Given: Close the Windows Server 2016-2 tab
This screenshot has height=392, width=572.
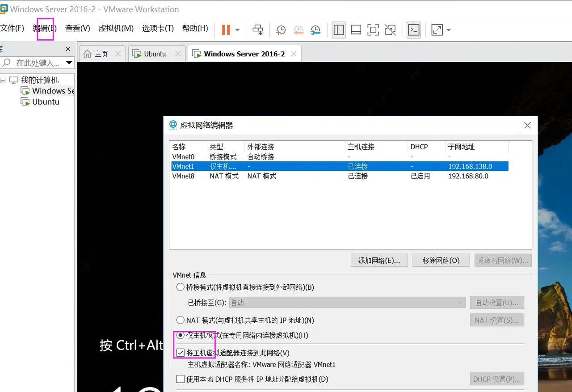Looking at the screenshot, I should [294, 54].
